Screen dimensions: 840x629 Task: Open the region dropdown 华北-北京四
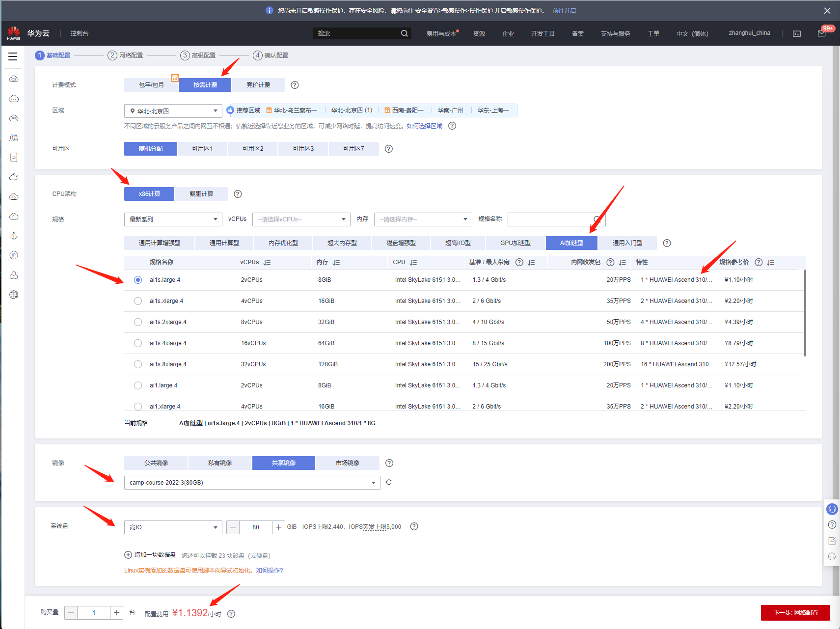click(173, 111)
